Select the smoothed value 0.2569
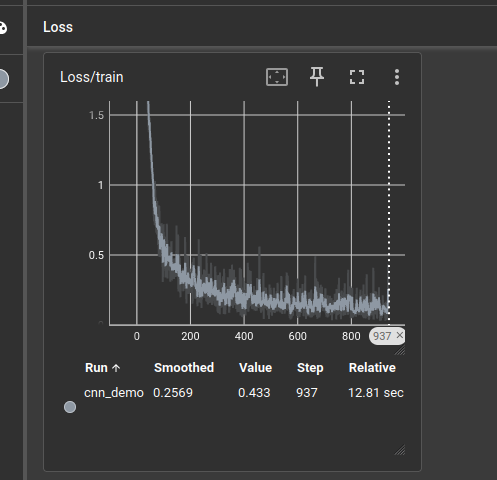Image resolution: width=497 pixels, height=480 pixels. [173, 393]
